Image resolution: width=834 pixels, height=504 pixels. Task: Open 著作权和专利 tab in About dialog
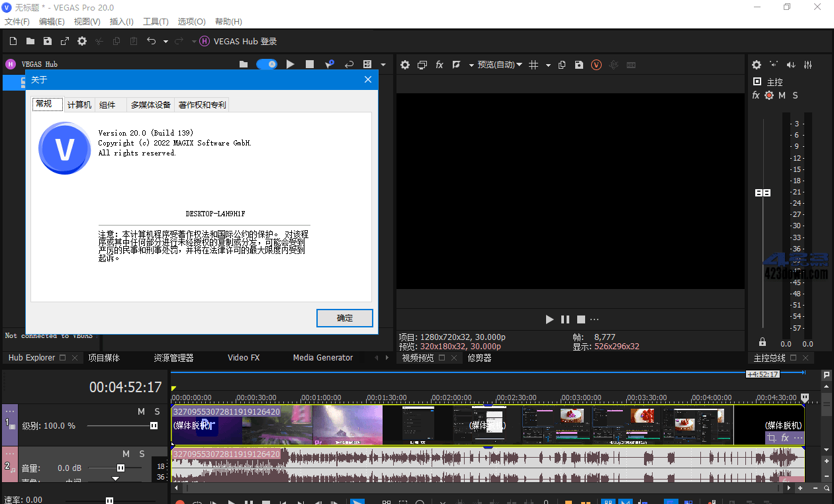(x=203, y=105)
